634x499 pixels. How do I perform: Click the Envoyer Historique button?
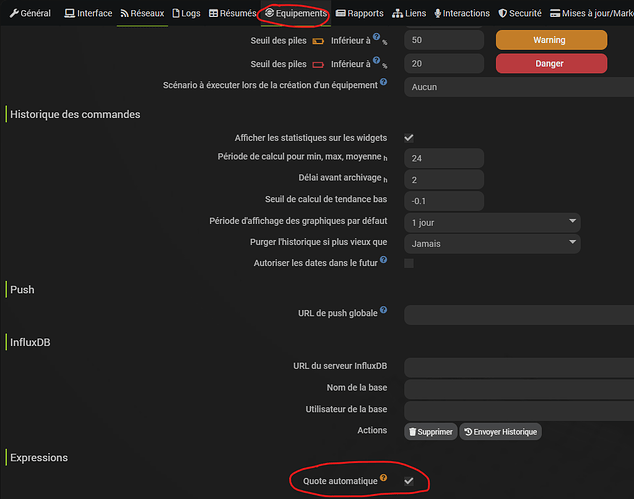pyautogui.click(x=500, y=432)
